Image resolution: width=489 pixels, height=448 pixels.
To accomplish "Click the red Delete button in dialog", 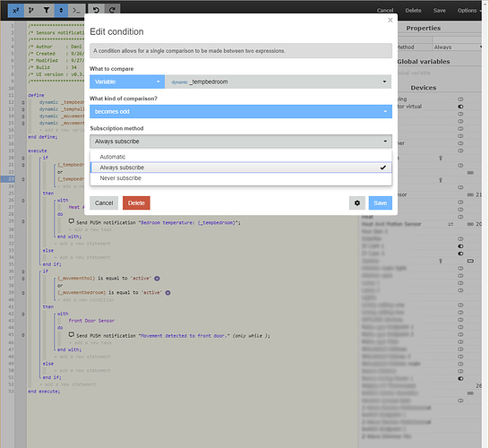I will coord(136,203).
